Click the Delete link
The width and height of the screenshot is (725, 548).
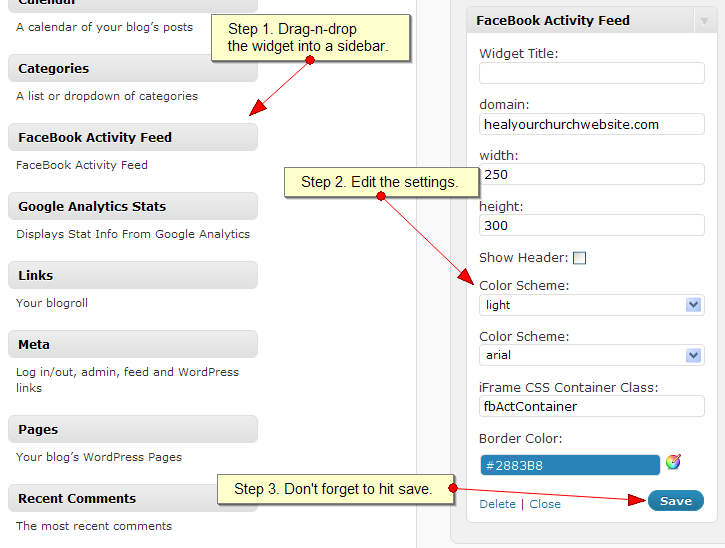497,504
